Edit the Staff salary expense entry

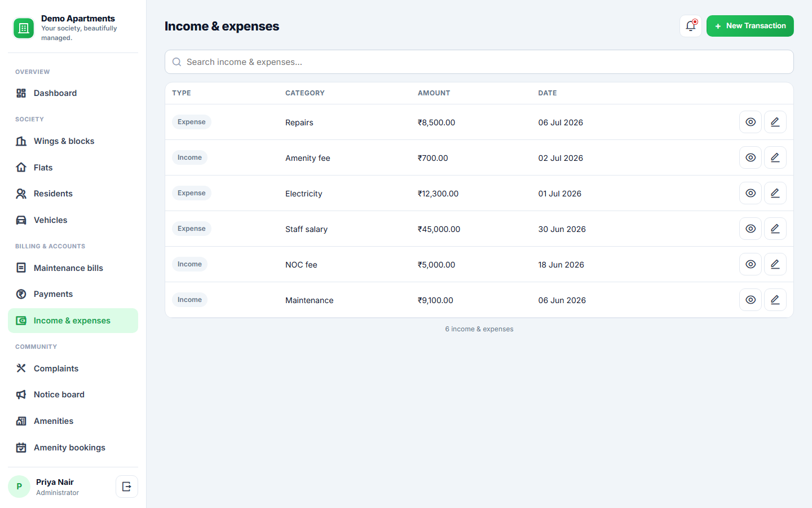point(775,229)
